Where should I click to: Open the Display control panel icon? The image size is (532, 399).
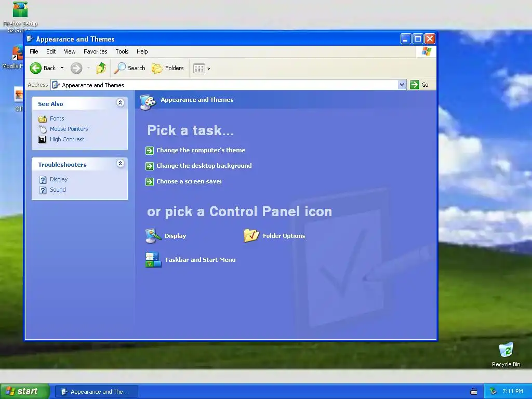153,236
